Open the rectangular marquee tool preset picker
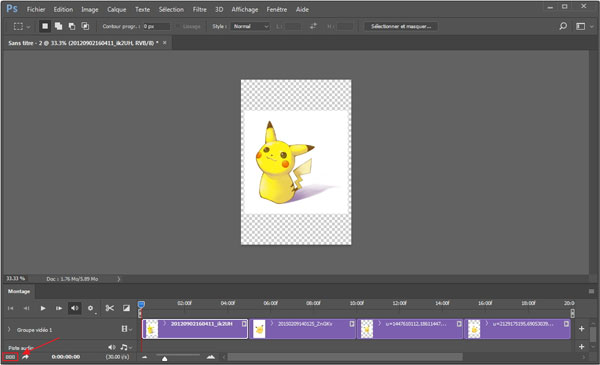The image size is (600, 365). click(x=21, y=26)
